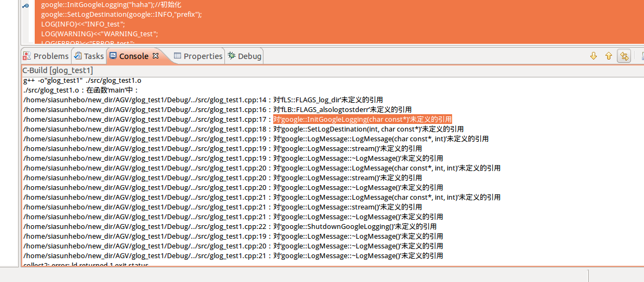Open the cpp:16 FLAGS_alsologtostderr error line
The image size is (644, 282).
tap(218, 109)
